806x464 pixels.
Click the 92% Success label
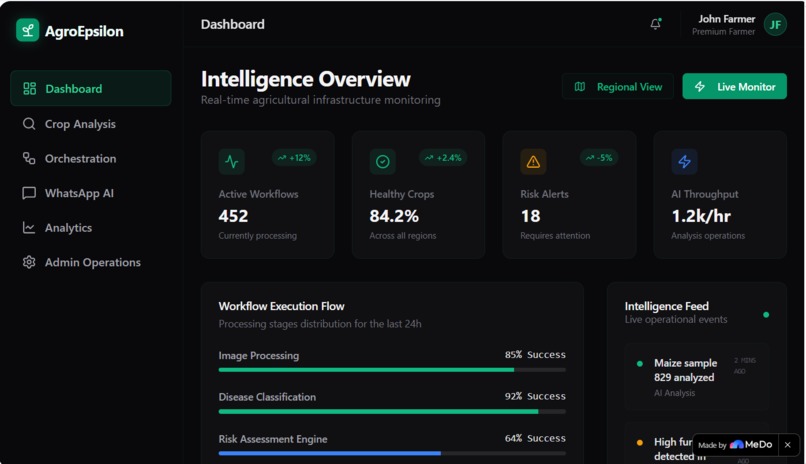point(535,396)
